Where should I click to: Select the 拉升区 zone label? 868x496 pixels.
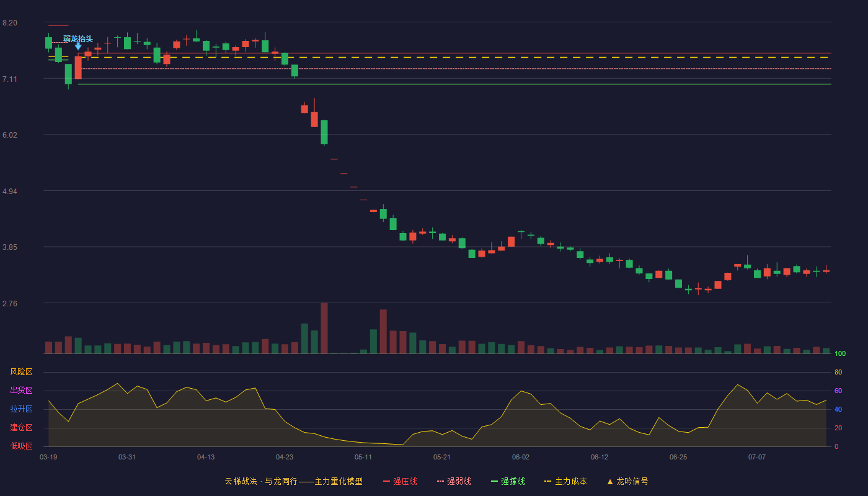21,409
